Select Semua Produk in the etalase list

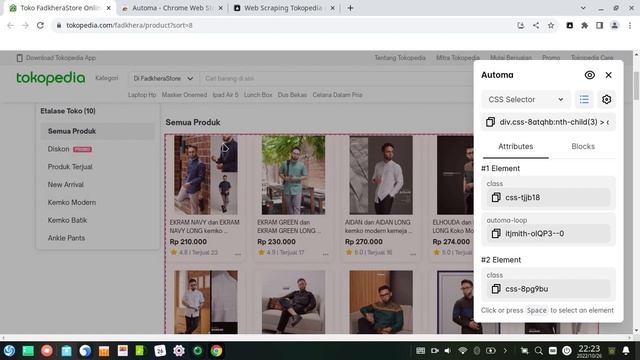[98, 131]
